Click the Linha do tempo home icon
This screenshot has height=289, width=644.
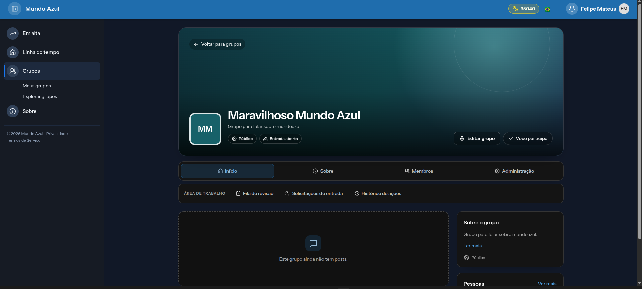(13, 52)
